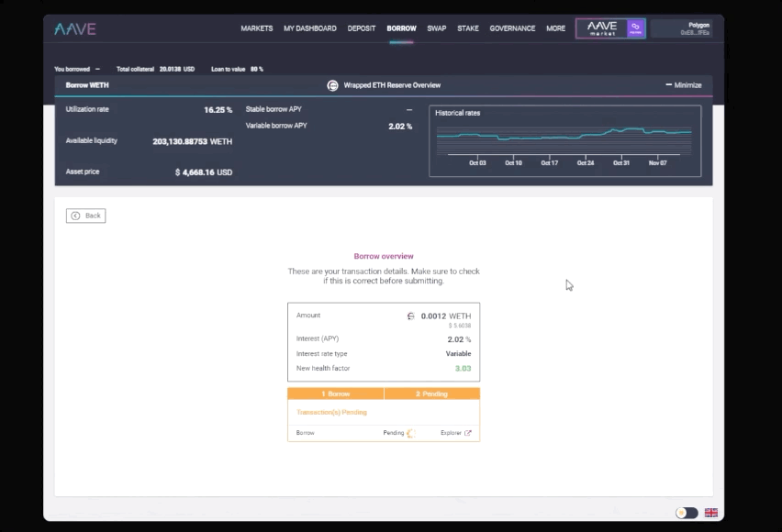Select the 1 Borrow step tab

point(336,393)
